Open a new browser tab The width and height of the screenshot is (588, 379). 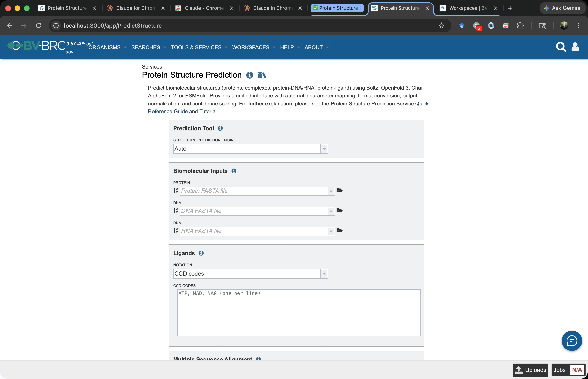pos(510,8)
